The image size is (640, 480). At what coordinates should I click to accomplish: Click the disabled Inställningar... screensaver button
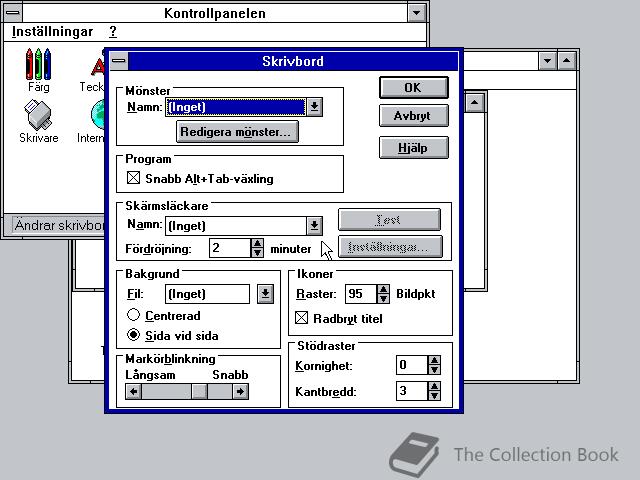(x=390, y=247)
